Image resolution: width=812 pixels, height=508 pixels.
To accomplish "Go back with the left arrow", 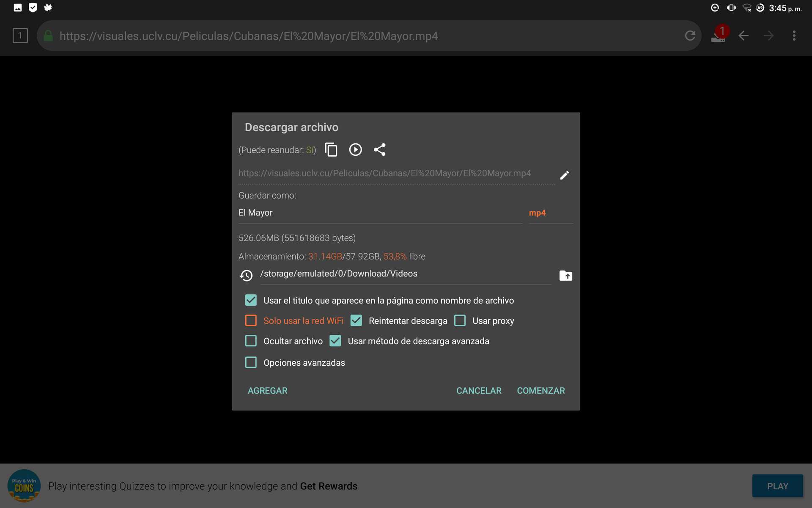I will pos(743,36).
